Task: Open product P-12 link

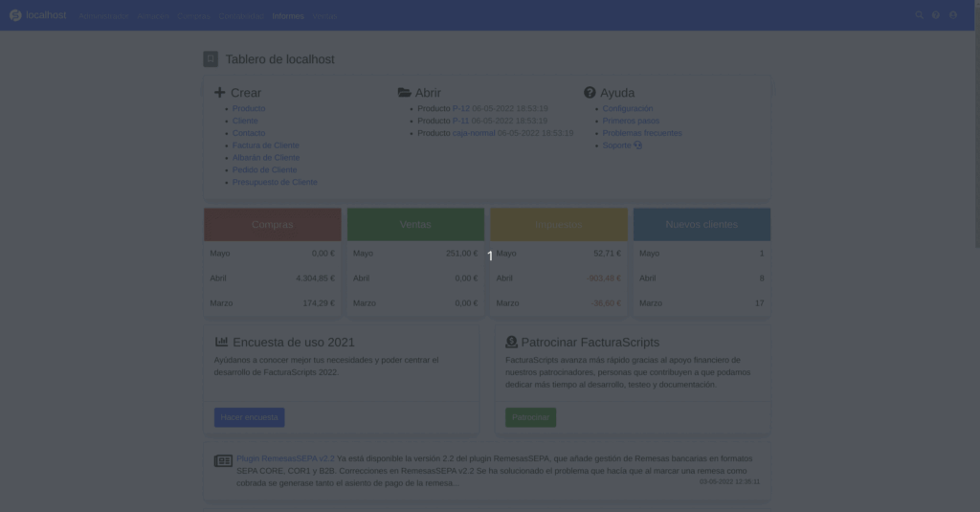Action: [x=460, y=109]
